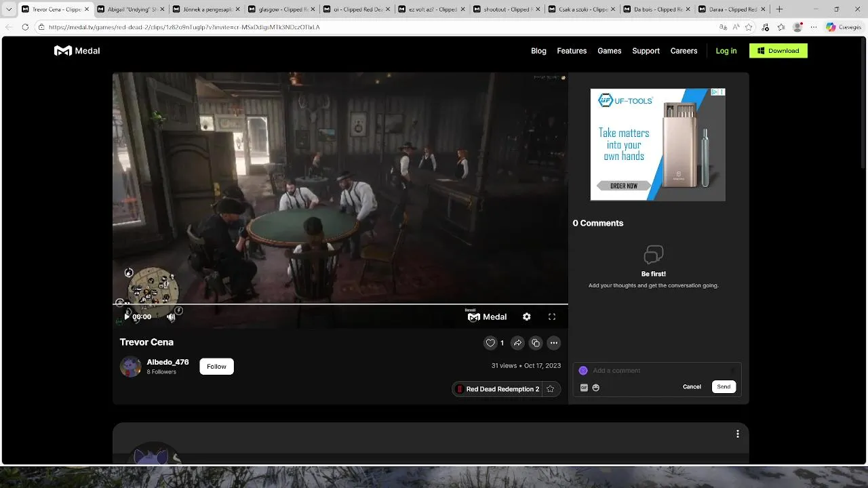868x488 pixels.
Task: Click the 8 Followers text
Action: (161, 372)
